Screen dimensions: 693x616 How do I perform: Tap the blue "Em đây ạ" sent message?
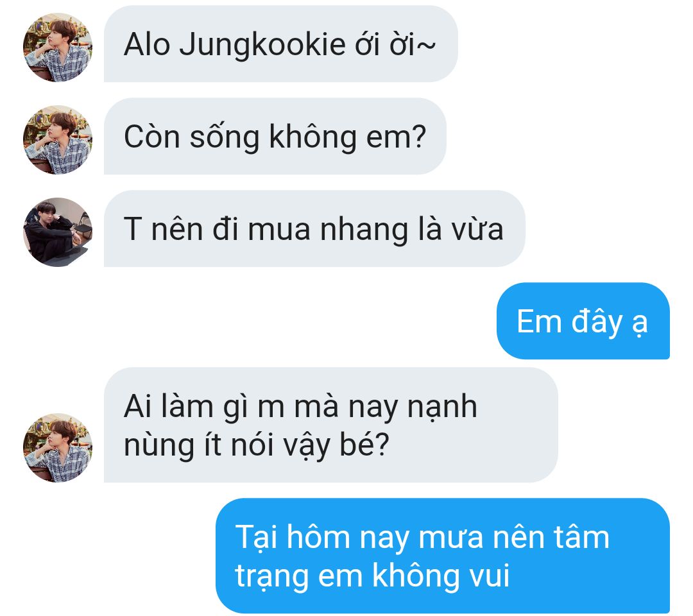tap(583, 321)
